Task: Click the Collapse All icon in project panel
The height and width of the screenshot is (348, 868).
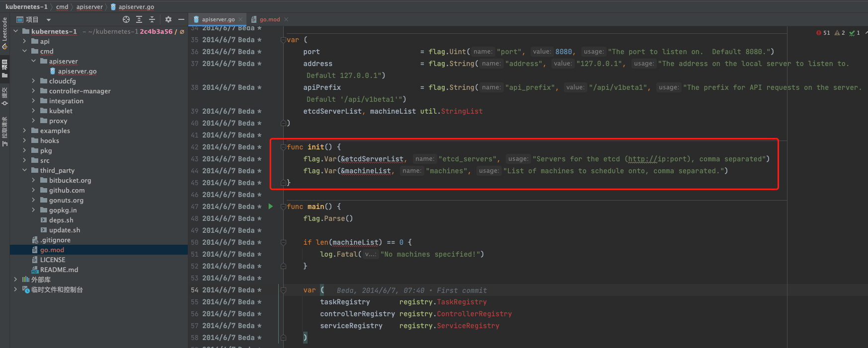Action: (x=152, y=19)
